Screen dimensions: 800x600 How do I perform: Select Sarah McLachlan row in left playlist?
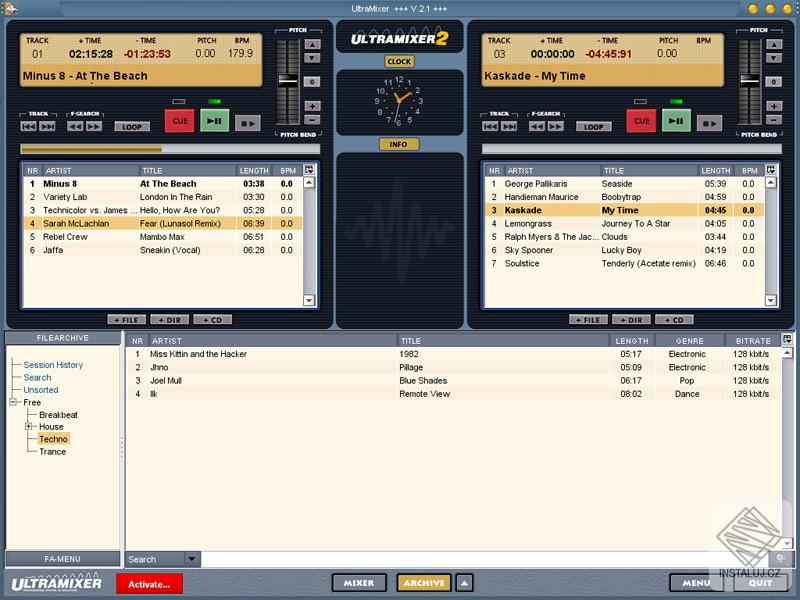(162, 223)
